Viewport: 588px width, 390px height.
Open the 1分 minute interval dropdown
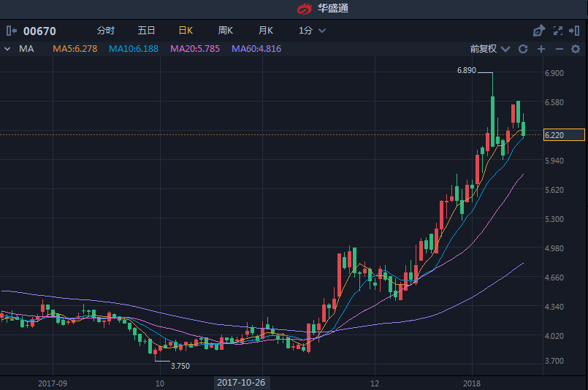(312, 31)
